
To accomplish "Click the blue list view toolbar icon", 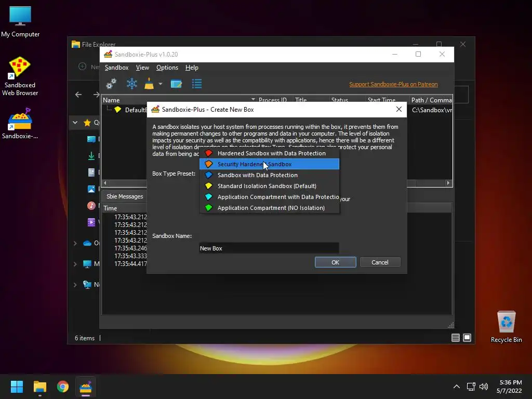I will point(197,84).
